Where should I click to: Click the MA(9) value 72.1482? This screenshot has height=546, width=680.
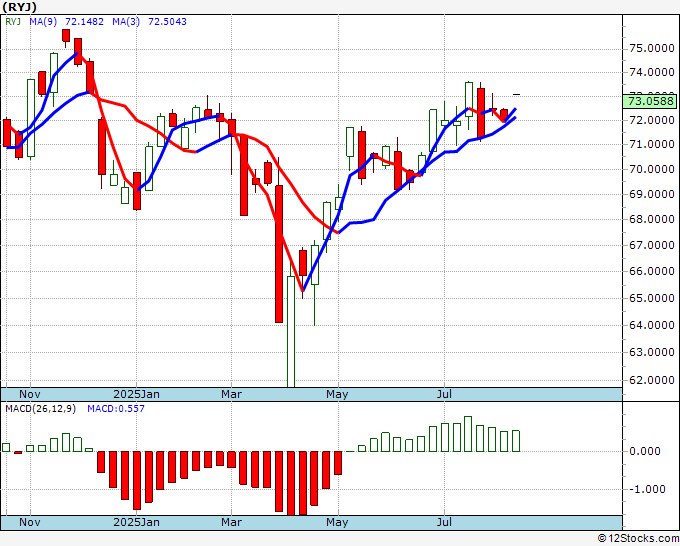click(84, 21)
